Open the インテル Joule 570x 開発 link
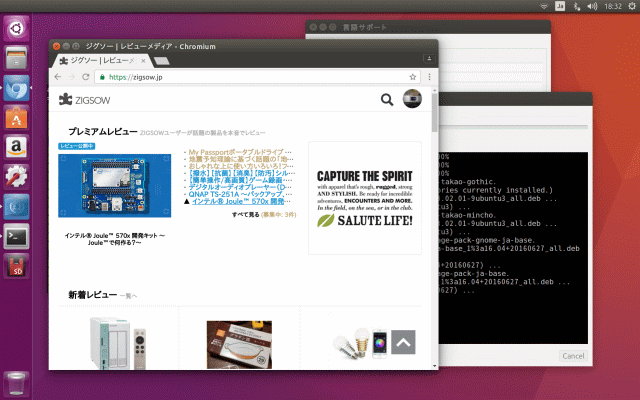The width and height of the screenshot is (640, 400). point(241,201)
